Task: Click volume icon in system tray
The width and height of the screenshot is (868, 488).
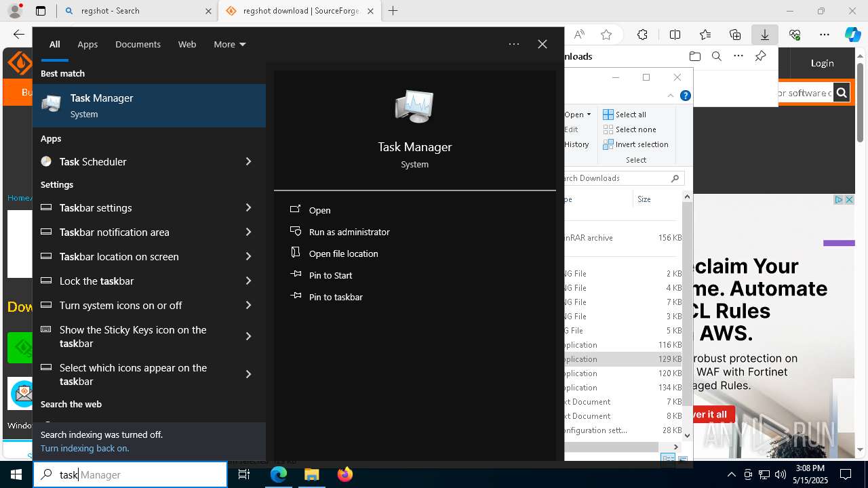Action: (x=781, y=474)
